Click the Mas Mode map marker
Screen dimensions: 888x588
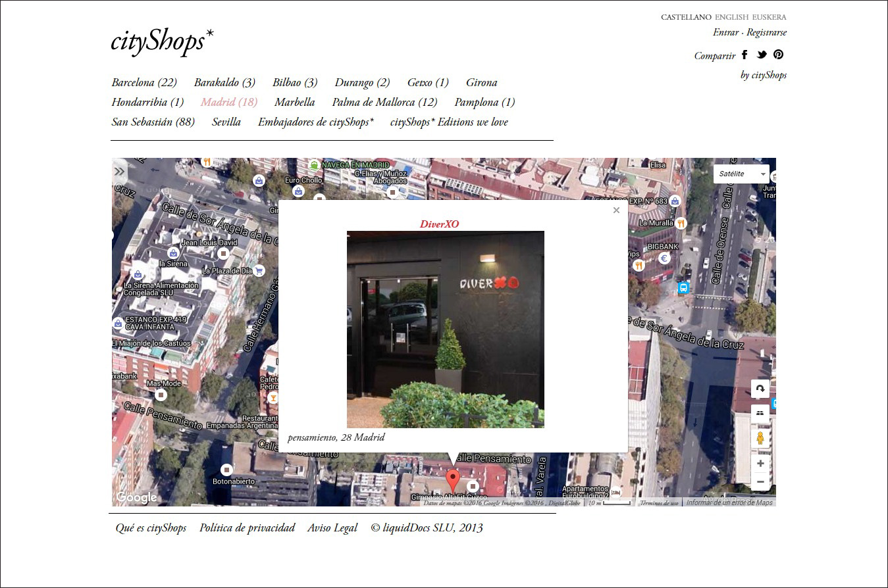tap(161, 395)
